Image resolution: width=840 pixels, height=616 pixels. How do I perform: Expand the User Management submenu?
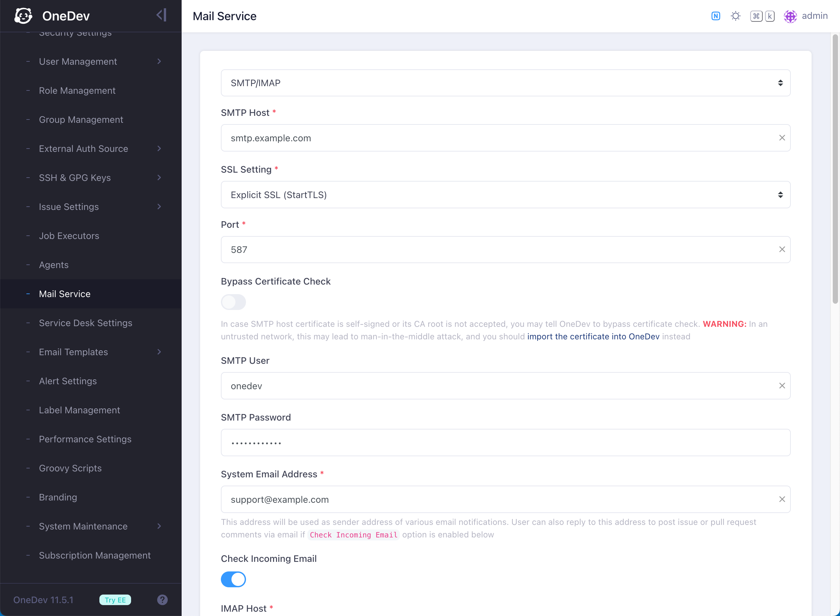click(159, 61)
